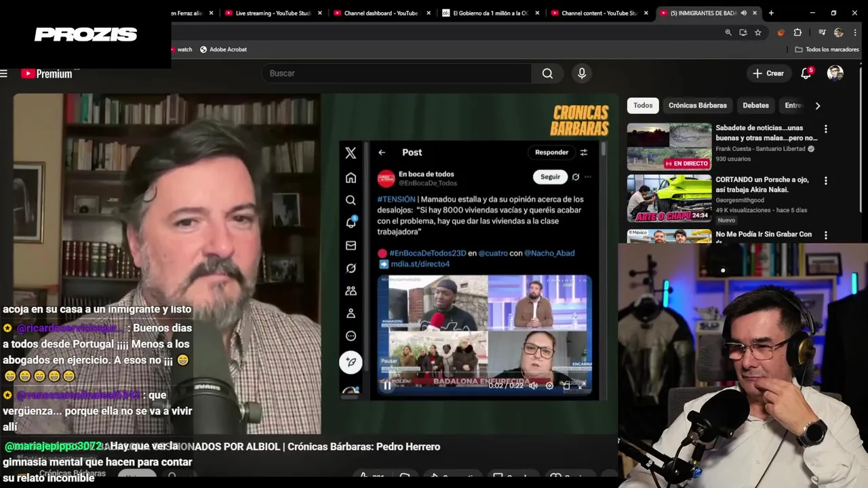Open the watch bookmark

180,49
